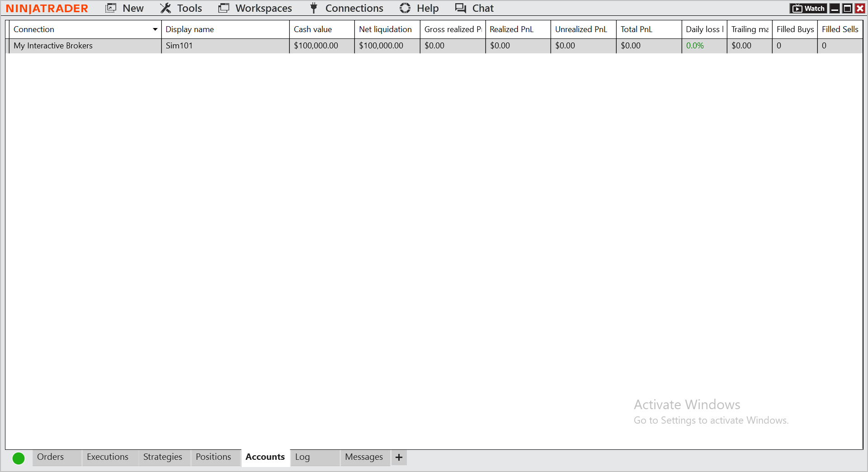Click the Tools wrench icon
This screenshot has height=472, width=868.
coord(165,8)
